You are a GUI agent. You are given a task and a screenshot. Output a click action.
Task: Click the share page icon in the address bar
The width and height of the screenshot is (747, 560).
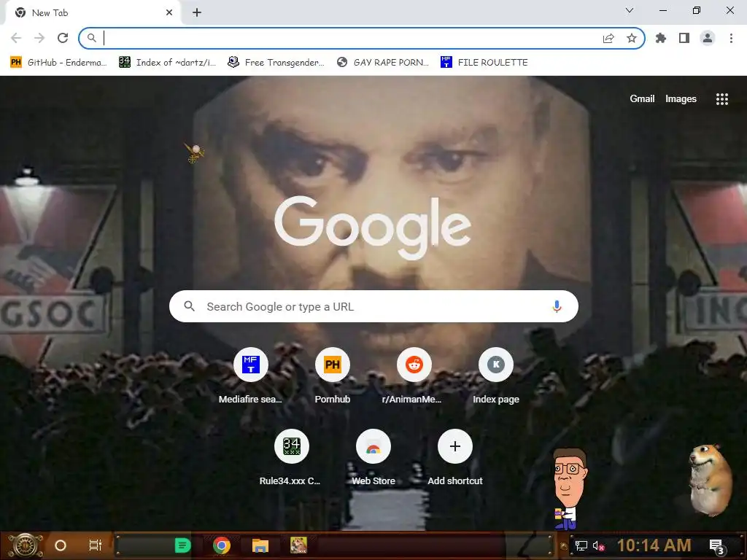point(608,39)
